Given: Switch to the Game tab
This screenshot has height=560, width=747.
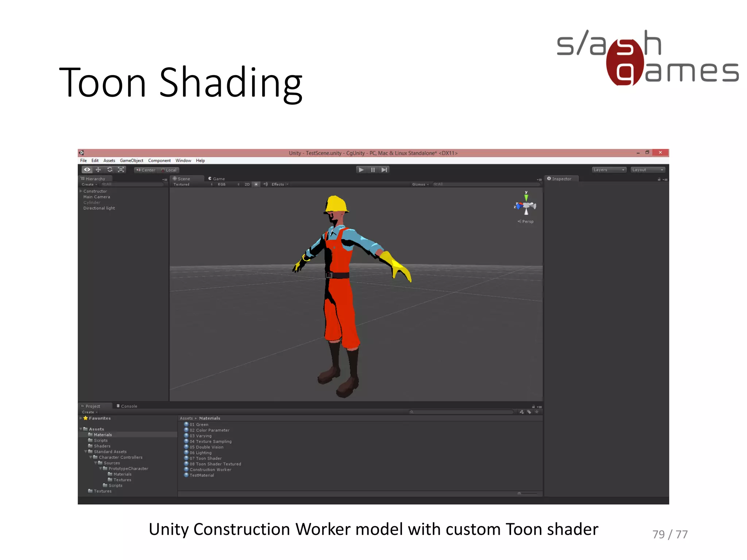Looking at the screenshot, I should click(x=217, y=179).
